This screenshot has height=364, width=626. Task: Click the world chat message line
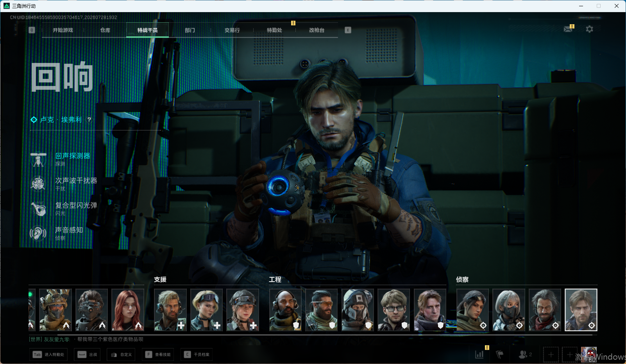coord(86,339)
